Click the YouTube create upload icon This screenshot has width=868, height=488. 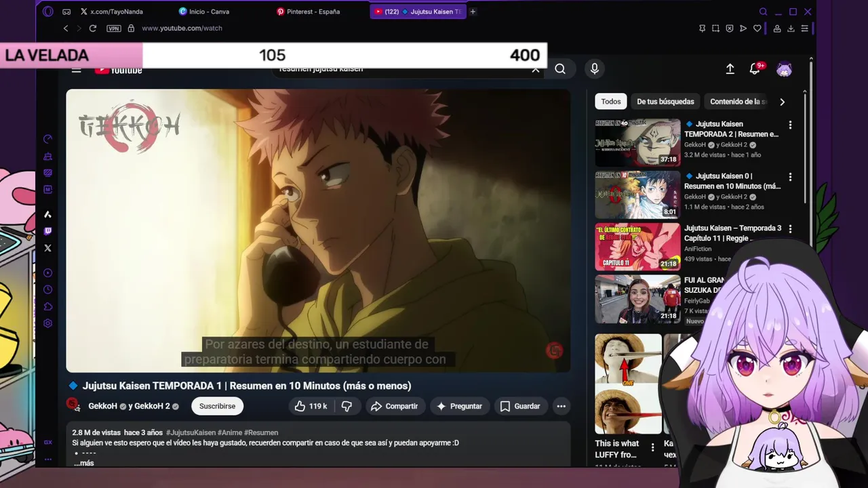click(730, 68)
